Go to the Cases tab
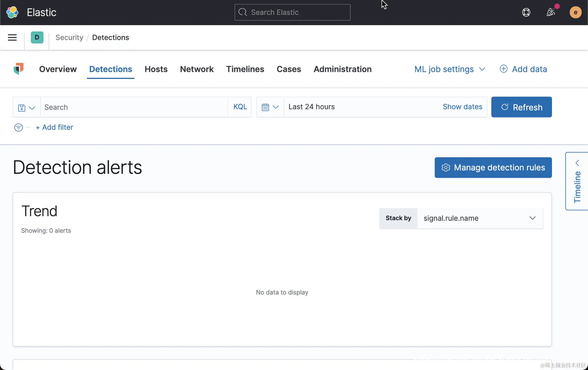 pyautogui.click(x=289, y=69)
